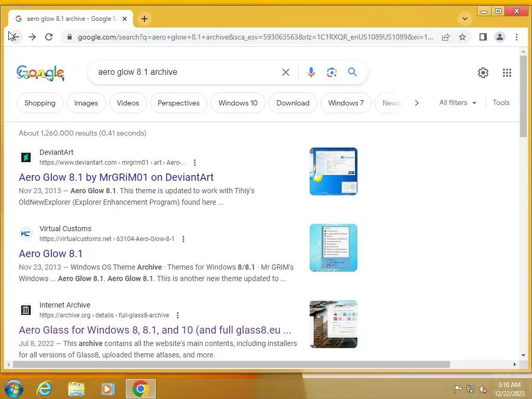
Task: Click the Chrome taskbar button
Action: pos(140,389)
